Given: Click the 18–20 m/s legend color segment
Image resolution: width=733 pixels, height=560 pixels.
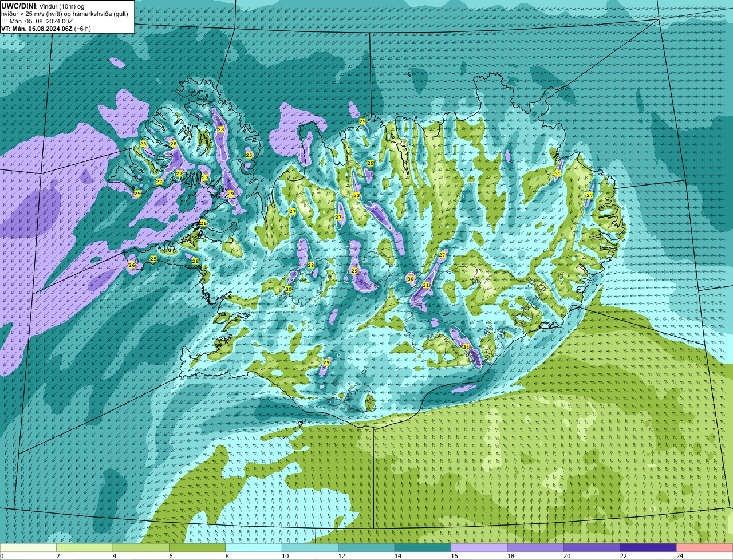Looking at the screenshot, I should (535, 547).
